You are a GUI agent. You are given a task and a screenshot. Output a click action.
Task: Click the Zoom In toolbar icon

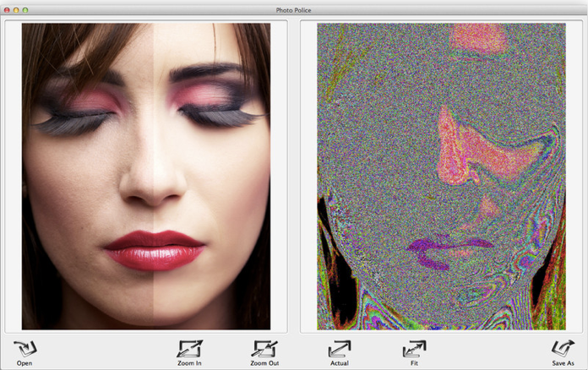pos(189,349)
